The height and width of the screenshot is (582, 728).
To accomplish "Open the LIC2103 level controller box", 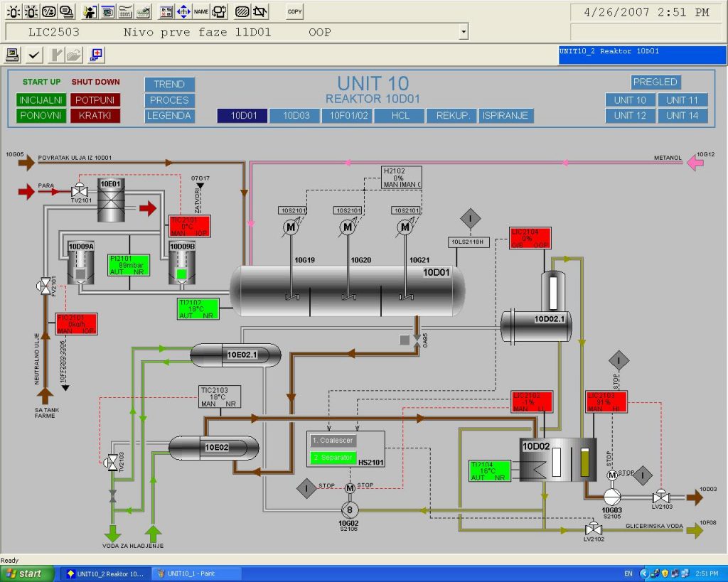I will tap(606, 402).
